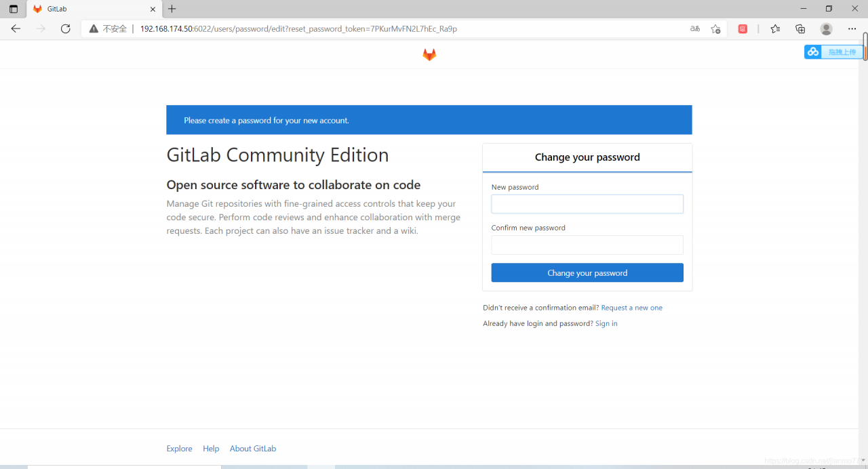Click the not-secure warning icon
This screenshot has height=469, width=868.
tap(94, 29)
